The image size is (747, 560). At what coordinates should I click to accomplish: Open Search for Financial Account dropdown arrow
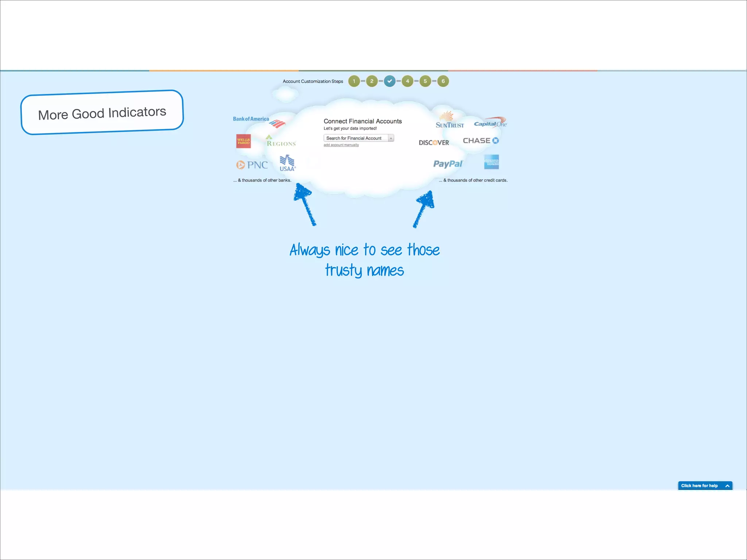[391, 138]
